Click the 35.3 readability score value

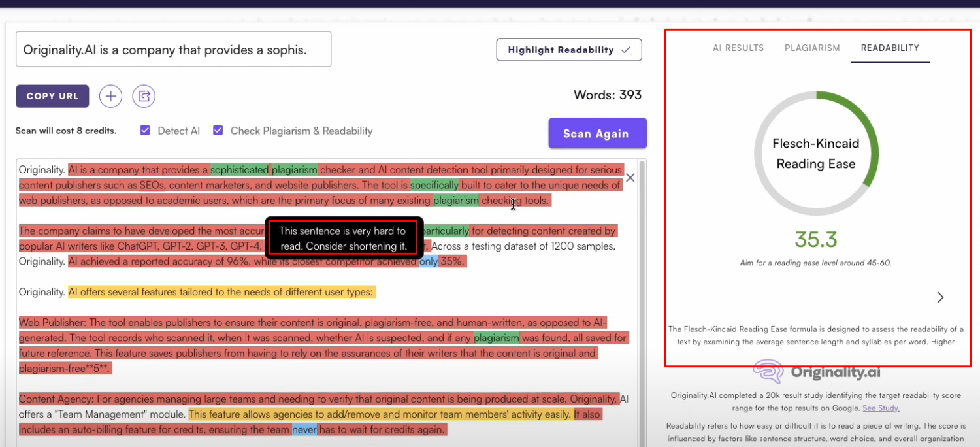[815, 240]
